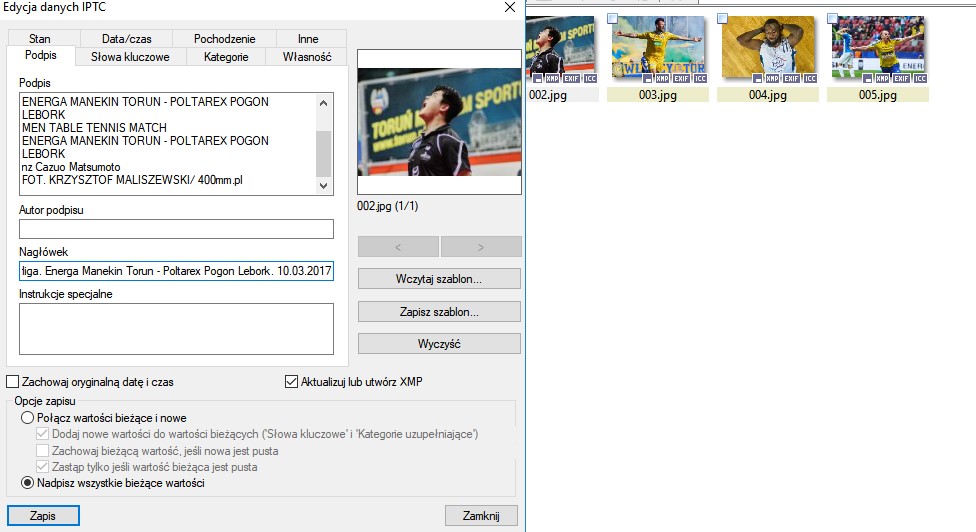Switch to the Kategorie tab
The width and height of the screenshot is (976, 532).
tap(226, 57)
